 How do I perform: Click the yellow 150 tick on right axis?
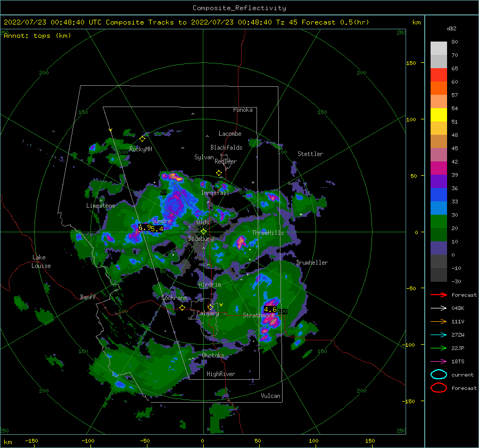(411, 63)
